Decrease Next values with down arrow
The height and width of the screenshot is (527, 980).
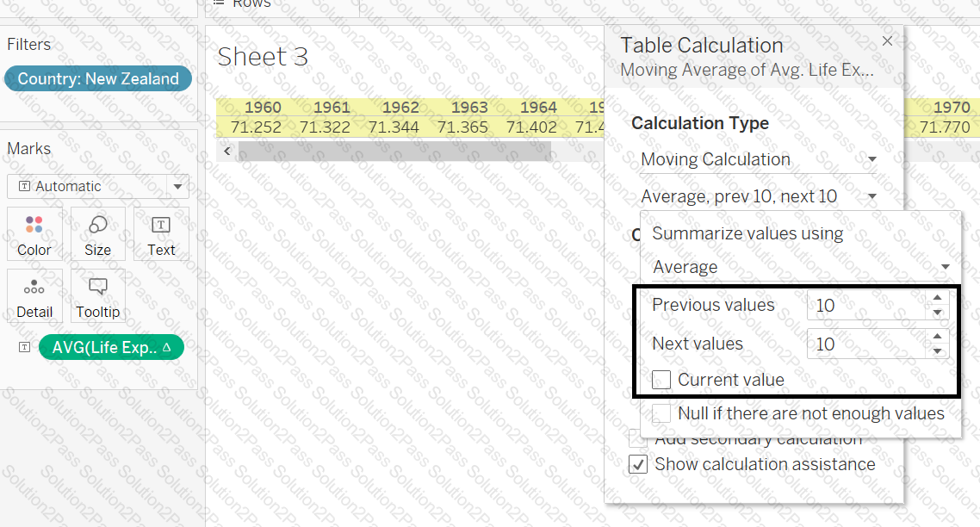click(x=938, y=351)
